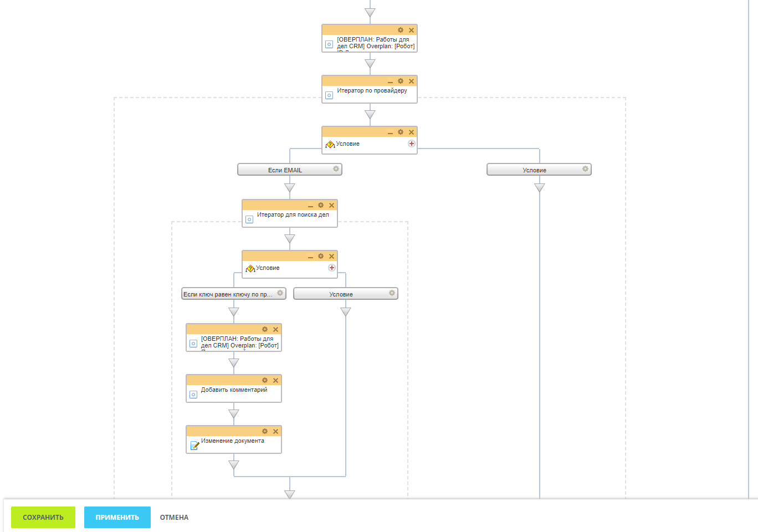Click gear on right Условие branch label
758x532 pixels.
click(x=585, y=169)
